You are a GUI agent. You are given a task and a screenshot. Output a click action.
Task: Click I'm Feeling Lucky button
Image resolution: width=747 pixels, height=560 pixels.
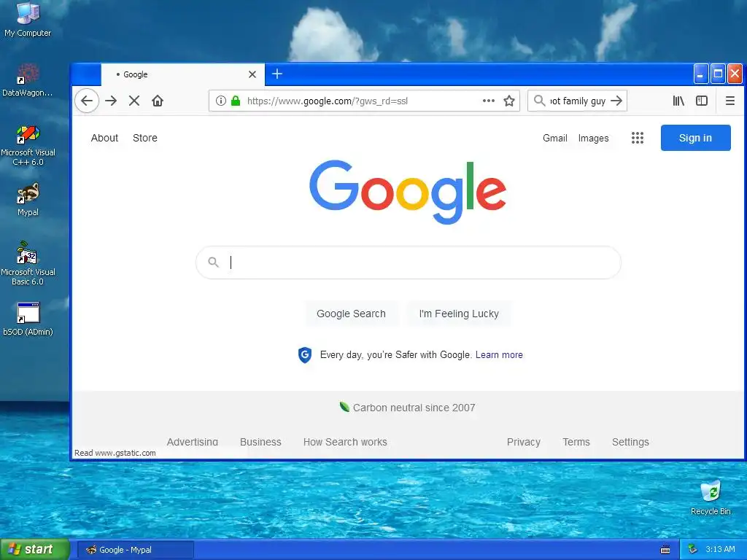(459, 314)
